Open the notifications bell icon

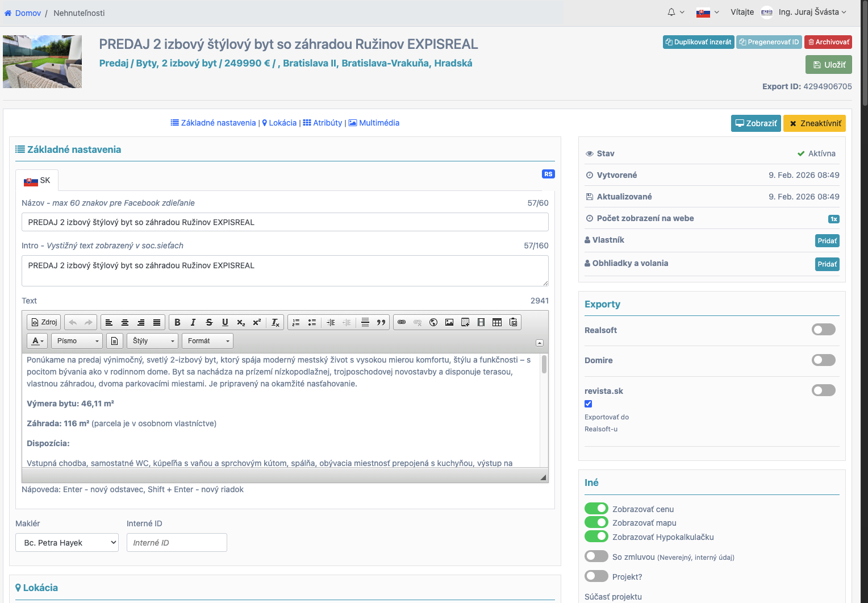[x=671, y=12]
